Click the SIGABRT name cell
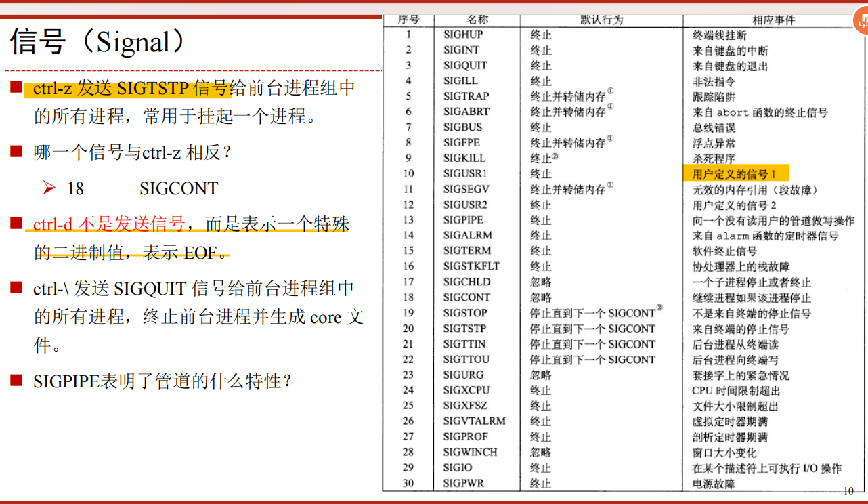This screenshot has height=504, width=868. click(x=466, y=112)
